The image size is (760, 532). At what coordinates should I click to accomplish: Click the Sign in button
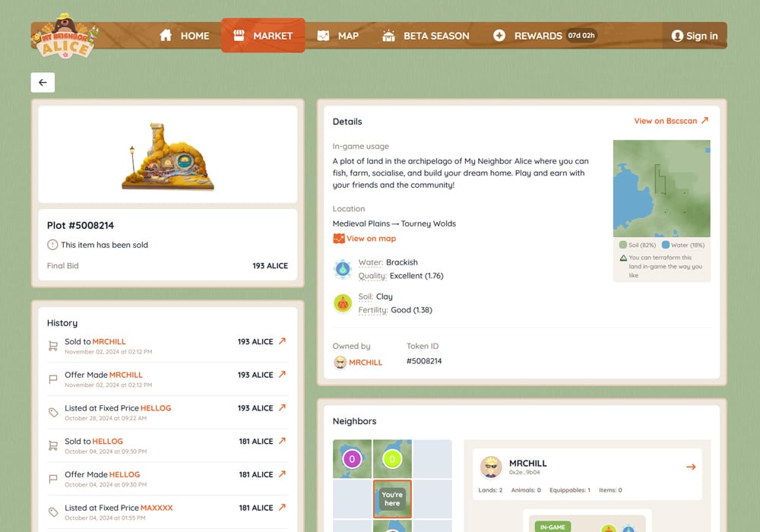pos(695,36)
